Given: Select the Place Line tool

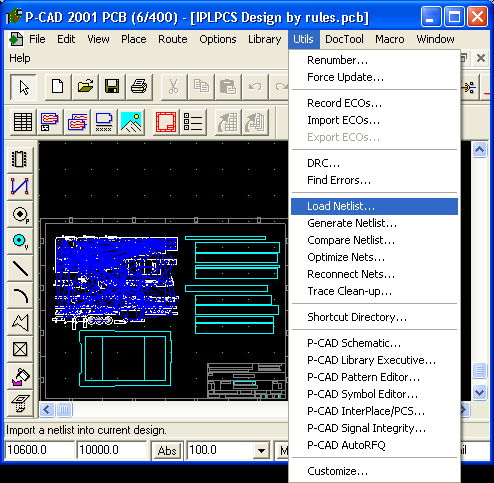Looking at the screenshot, I should (20, 268).
